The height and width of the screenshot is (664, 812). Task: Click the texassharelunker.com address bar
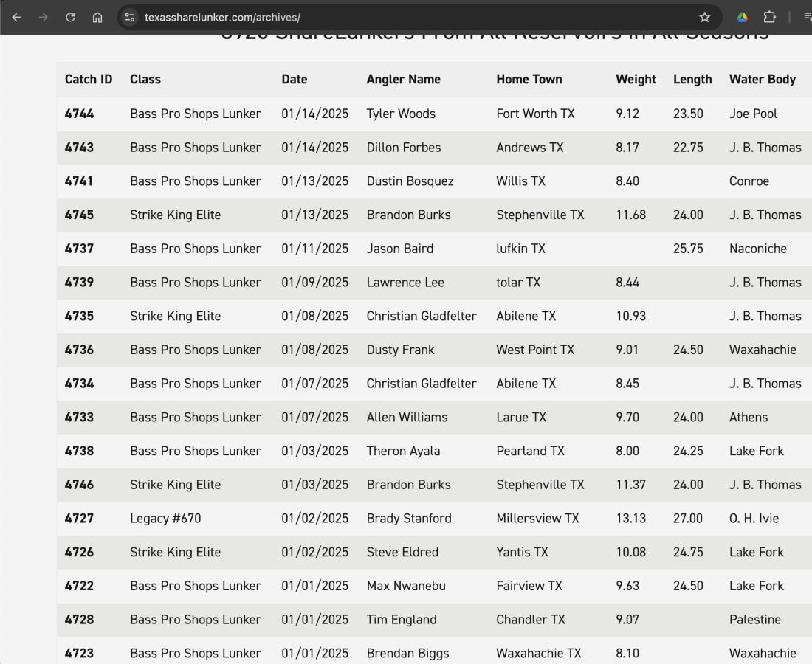click(369, 17)
